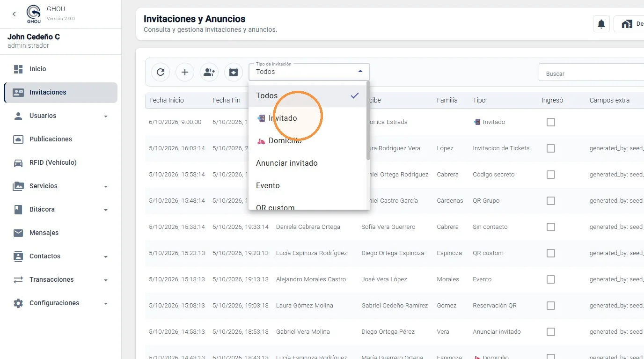Click the Publicaciones cloud icon

tap(18, 139)
